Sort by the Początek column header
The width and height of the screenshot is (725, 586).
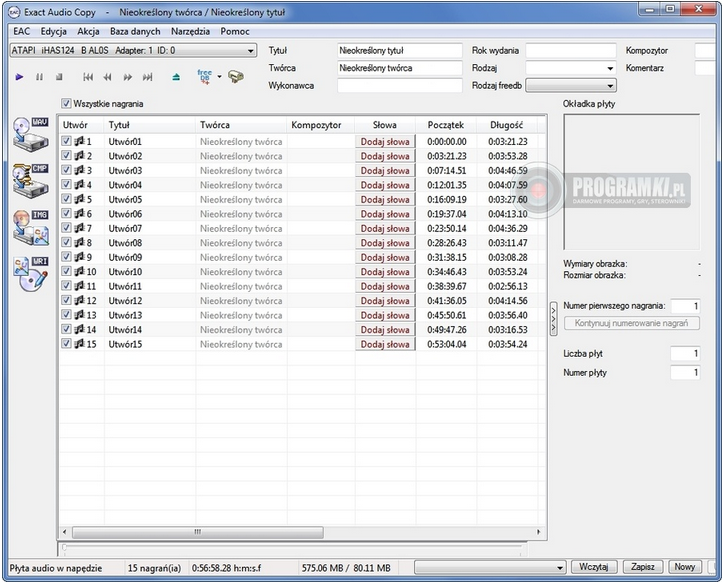[446, 125]
